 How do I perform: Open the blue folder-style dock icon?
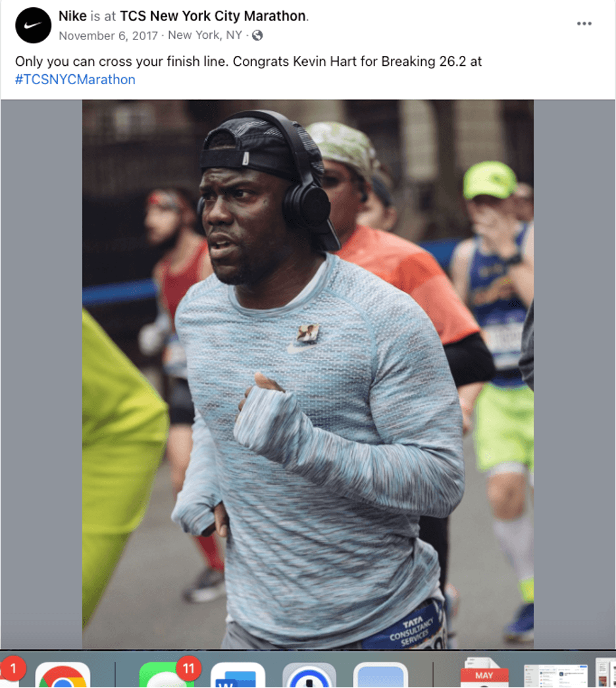coord(380,675)
